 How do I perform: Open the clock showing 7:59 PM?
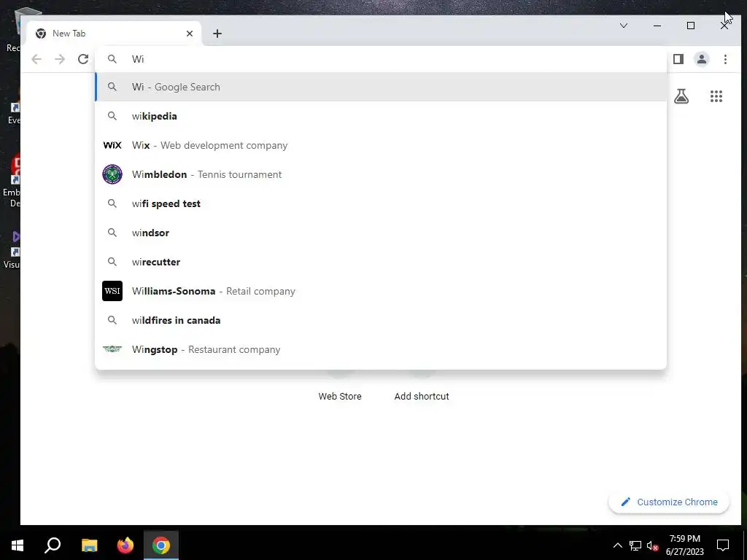click(684, 545)
